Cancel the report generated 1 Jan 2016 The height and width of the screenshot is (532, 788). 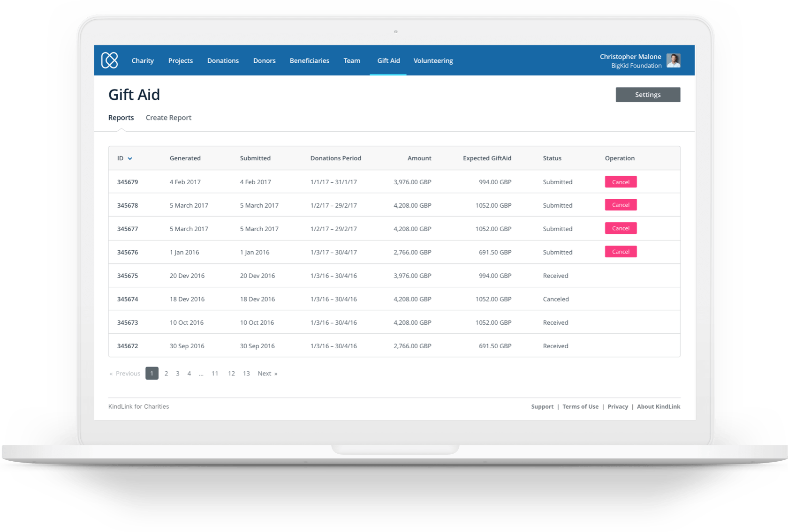coord(621,251)
